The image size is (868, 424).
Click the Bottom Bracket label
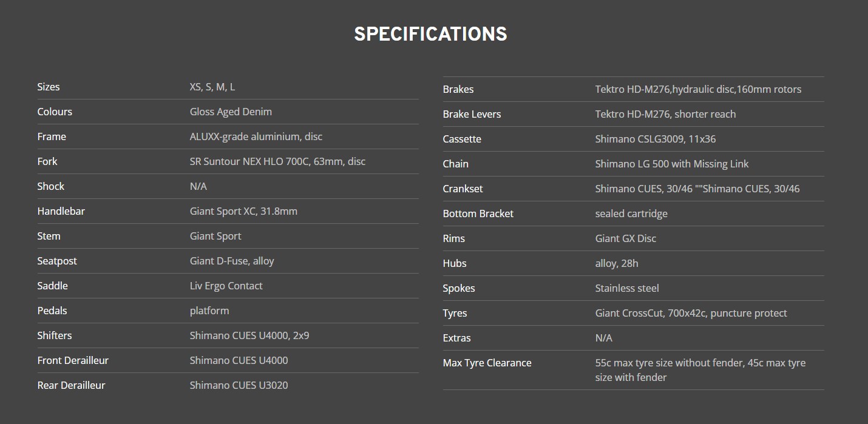click(x=478, y=214)
